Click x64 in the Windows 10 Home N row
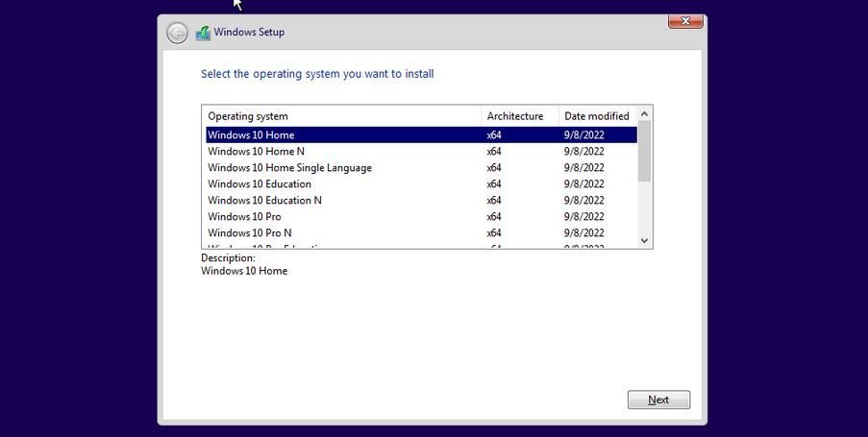The image size is (868, 437). (x=494, y=151)
